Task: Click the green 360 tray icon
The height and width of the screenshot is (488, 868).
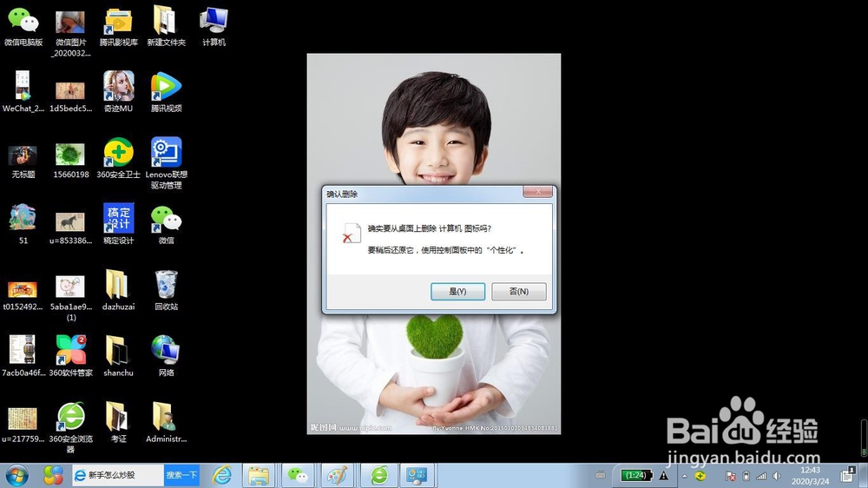Action: (700, 476)
